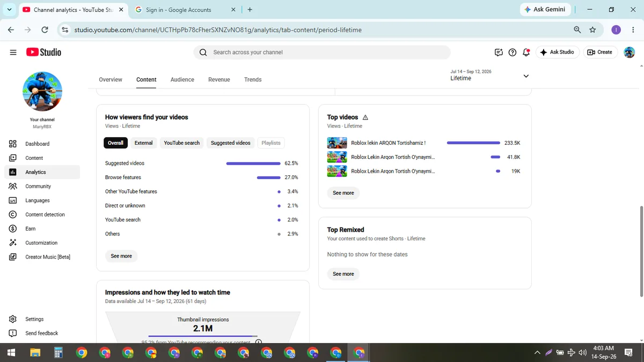Viewport: 644px width, 362px height.
Task: Click the Ask Gemini button
Action: coord(544,10)
